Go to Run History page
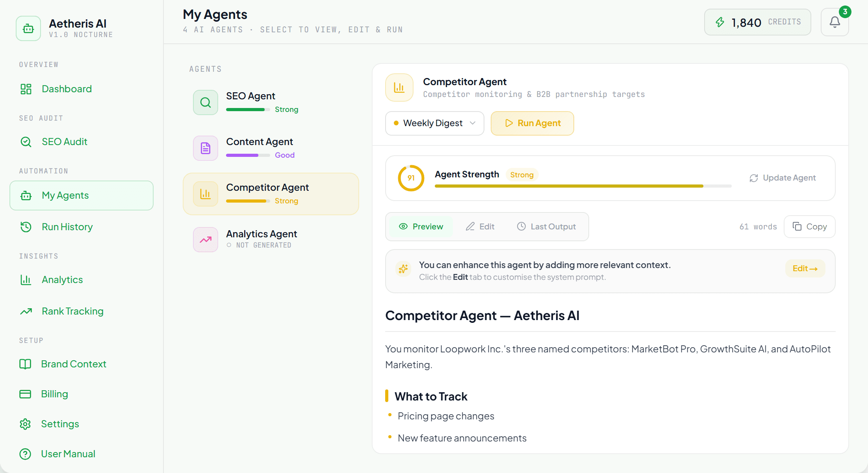This screenshot has width=868, height=473. [x=81, y=227]
